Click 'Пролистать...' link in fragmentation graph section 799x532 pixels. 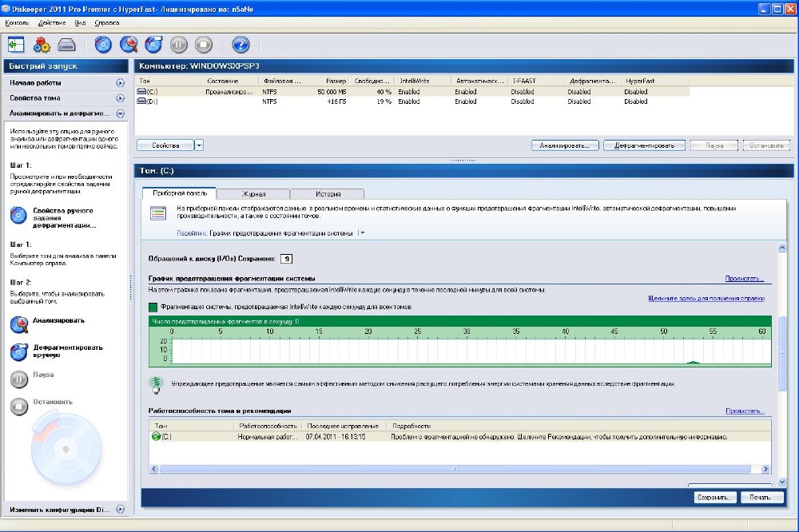[745, 278]
